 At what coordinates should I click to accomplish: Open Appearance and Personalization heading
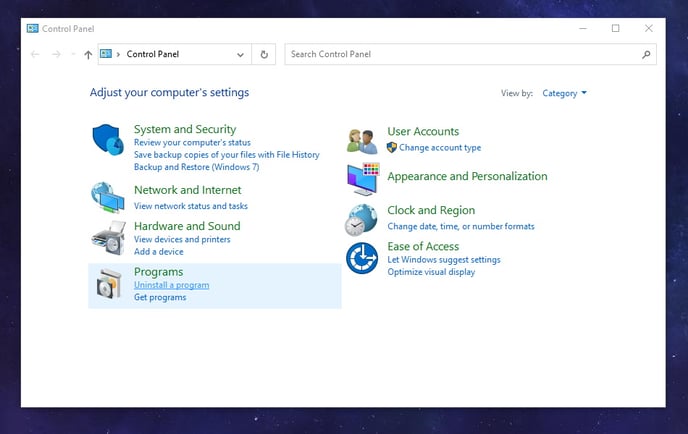tap(467, 176)
